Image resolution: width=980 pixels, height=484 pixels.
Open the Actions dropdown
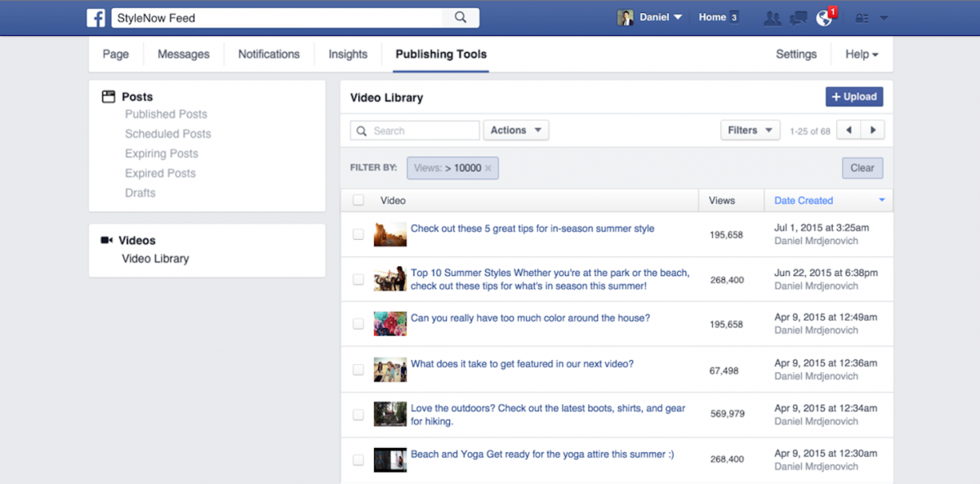516,129
